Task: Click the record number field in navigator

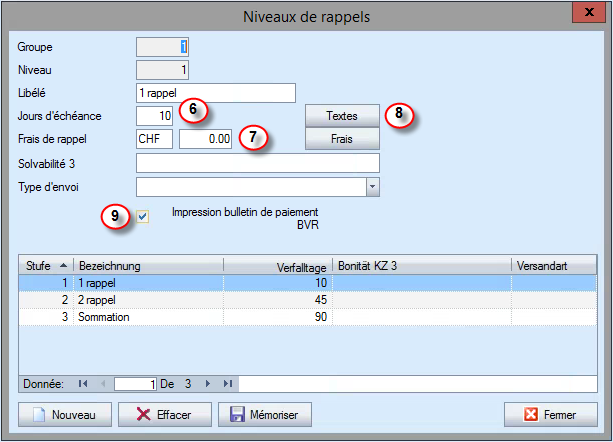Action: tap(135, 384)
